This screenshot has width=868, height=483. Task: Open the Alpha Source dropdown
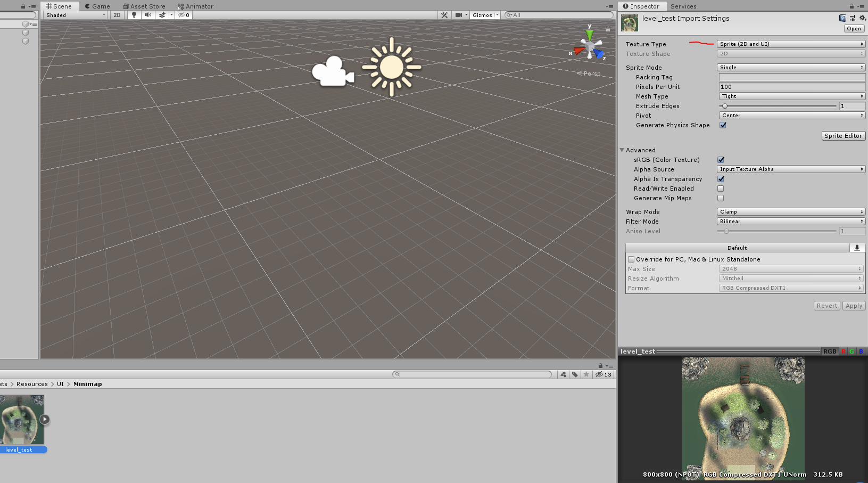pyautogui.click(x=791, y=169)
